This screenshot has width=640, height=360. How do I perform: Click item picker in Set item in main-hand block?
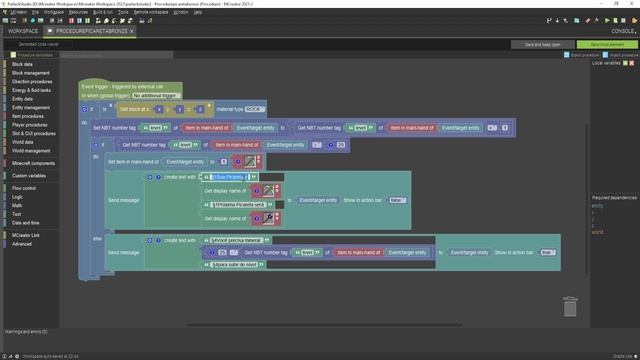[250, 162]
